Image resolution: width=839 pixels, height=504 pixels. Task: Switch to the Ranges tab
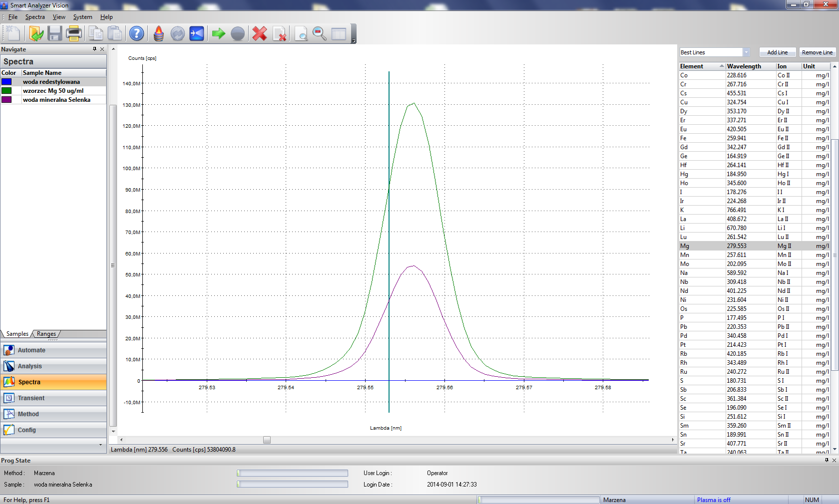tap(46, 334)
